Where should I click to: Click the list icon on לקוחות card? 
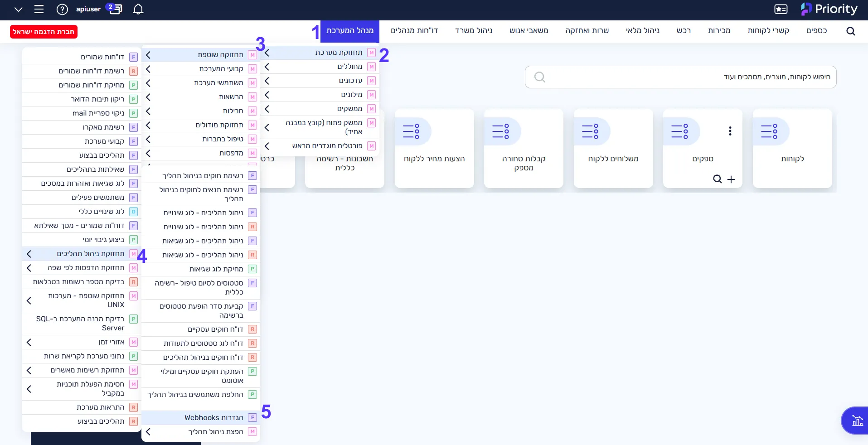pyautogui.click(x=769, y=131)
